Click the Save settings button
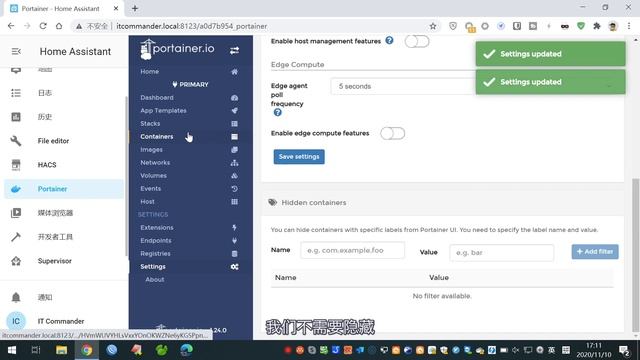This screenshot has height=360, width=640. [299, 157]
